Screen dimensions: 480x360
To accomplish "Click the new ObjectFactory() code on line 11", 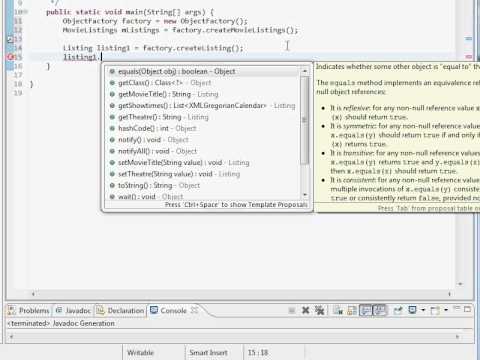I will [205, 21].
